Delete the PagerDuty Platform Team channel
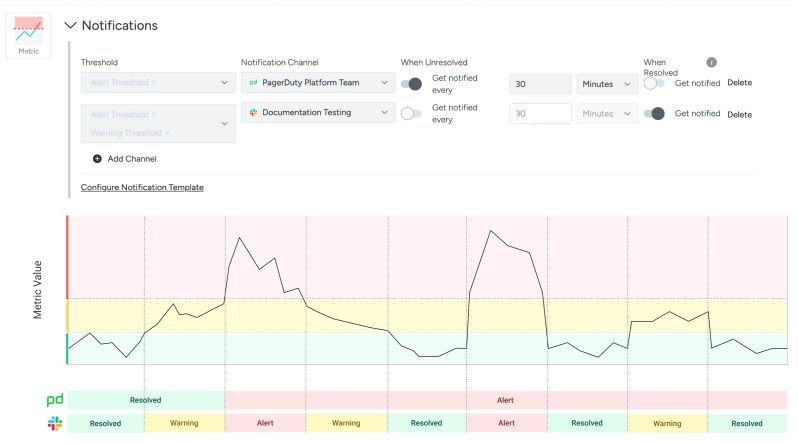 pos(739,82)
